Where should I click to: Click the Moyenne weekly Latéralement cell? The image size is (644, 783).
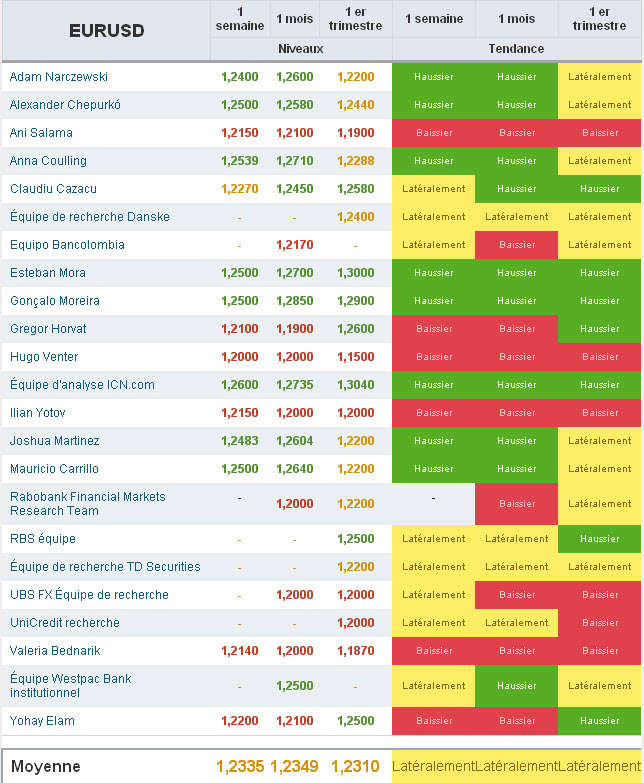point(433,766)
